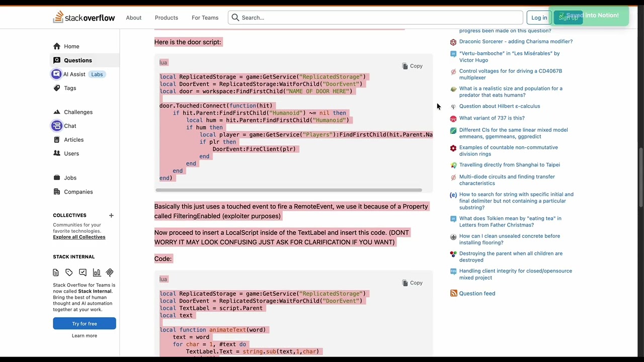Click the Tags icon in sidebar
The height and width of the screenshot is (362, 644).
click(57, 88)
